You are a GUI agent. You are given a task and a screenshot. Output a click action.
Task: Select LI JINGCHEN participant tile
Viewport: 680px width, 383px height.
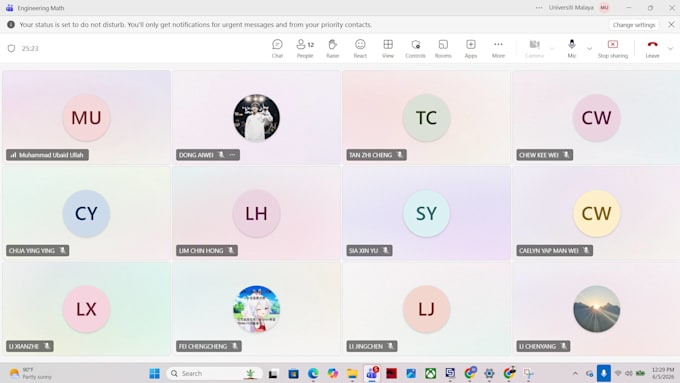(x=426, y=309)
